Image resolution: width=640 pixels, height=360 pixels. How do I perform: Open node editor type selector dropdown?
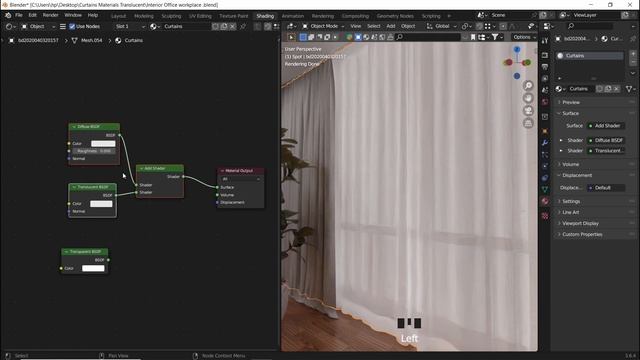[11, 26]
